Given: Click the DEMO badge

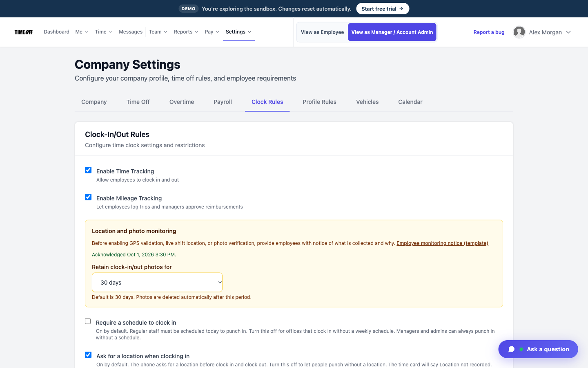Looking at the screenshot, I should click(x=188, y=9).
